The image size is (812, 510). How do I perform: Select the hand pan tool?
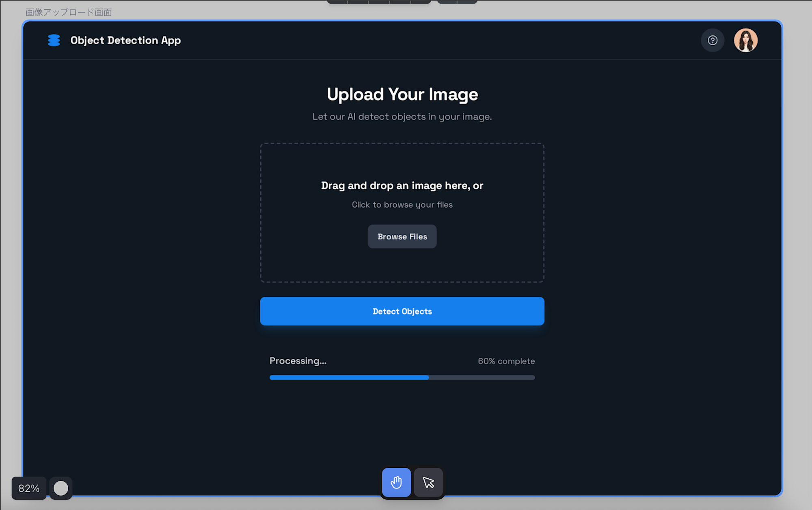point(396,482)
